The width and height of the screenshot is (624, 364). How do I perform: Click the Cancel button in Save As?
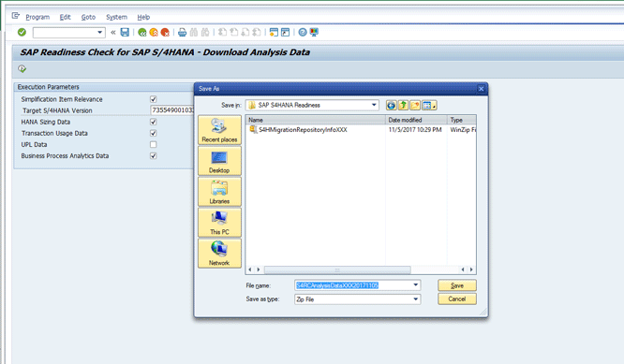[457, 298]
